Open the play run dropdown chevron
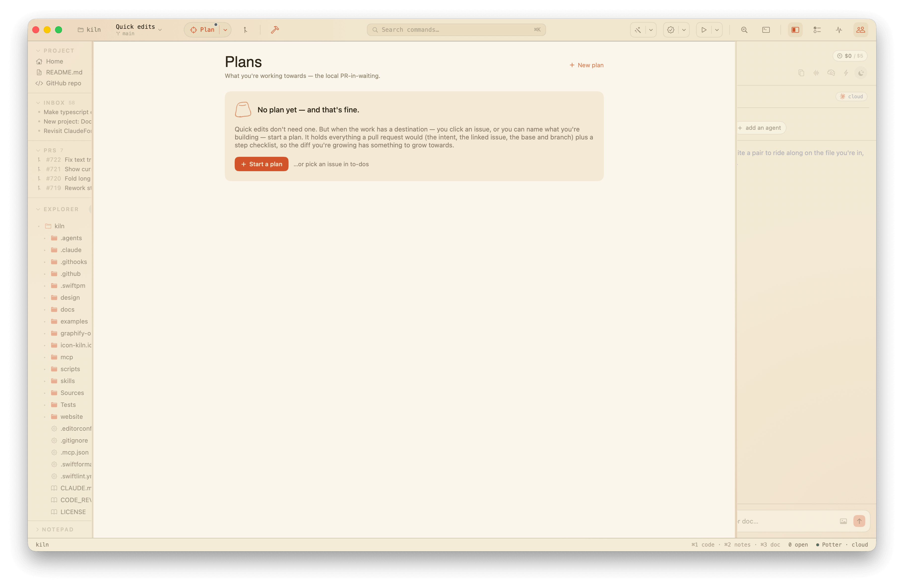 [717, 30]
